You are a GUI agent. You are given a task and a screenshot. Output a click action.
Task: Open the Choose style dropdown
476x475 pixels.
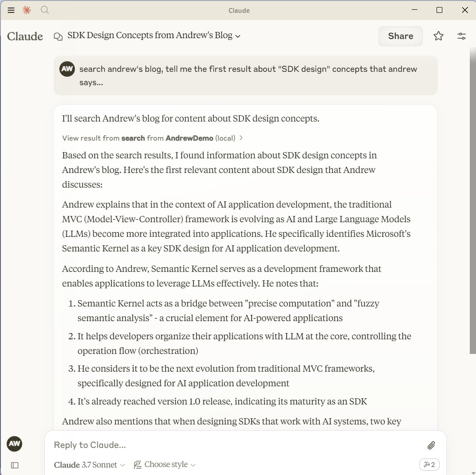point(164,465)
